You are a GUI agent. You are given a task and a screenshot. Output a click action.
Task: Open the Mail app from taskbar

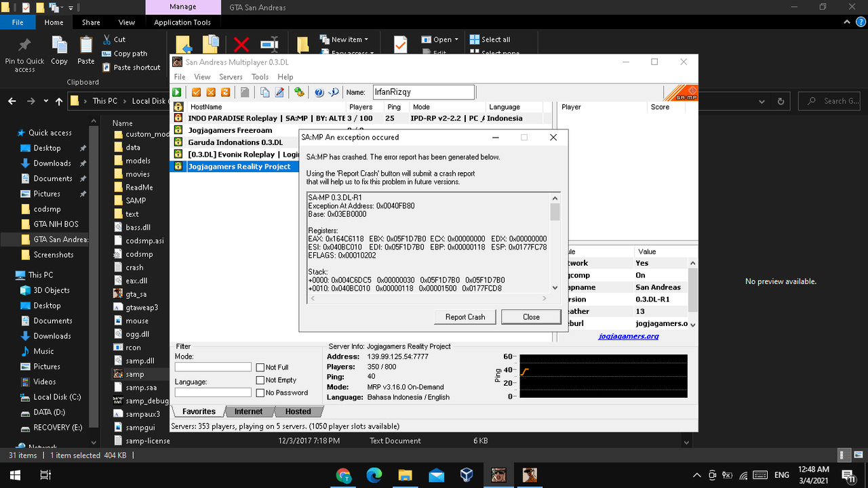click(435, 475)
